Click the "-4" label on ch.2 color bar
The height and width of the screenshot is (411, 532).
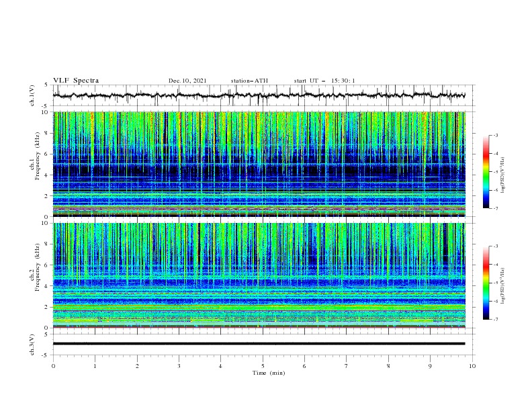(x=496, y=265)
